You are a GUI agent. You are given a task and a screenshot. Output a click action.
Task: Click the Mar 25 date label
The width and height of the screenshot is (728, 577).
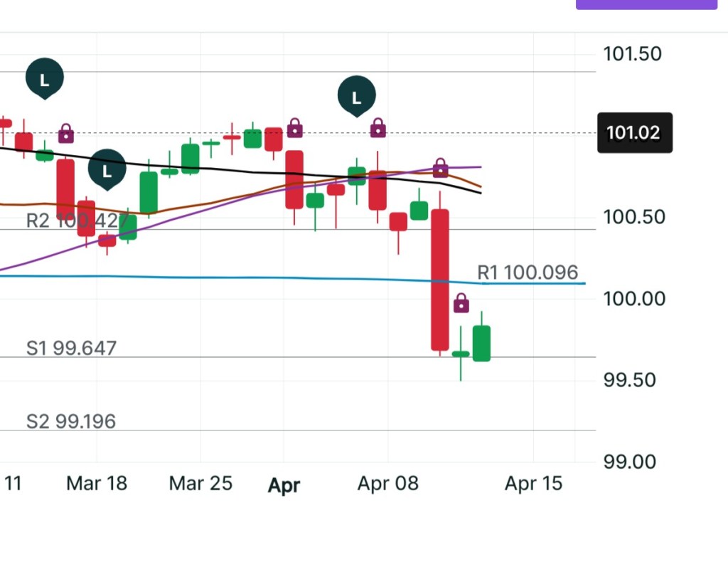coord(200,484)
